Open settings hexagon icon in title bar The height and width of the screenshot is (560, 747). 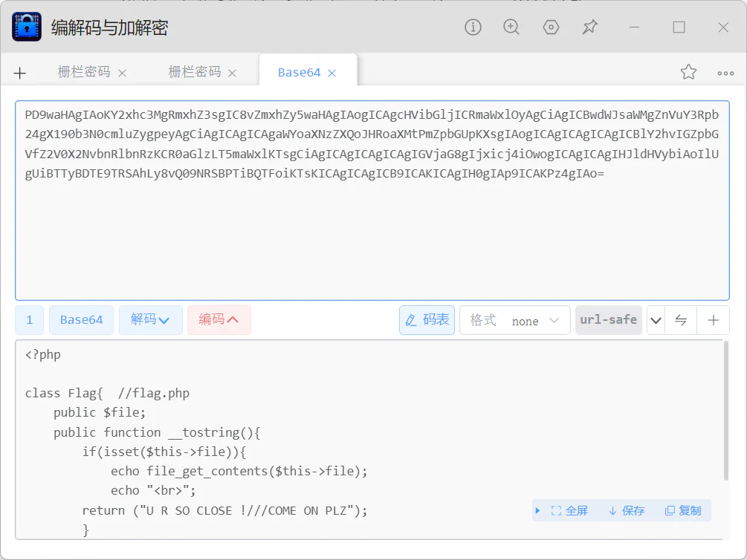[x=551, y=27]
